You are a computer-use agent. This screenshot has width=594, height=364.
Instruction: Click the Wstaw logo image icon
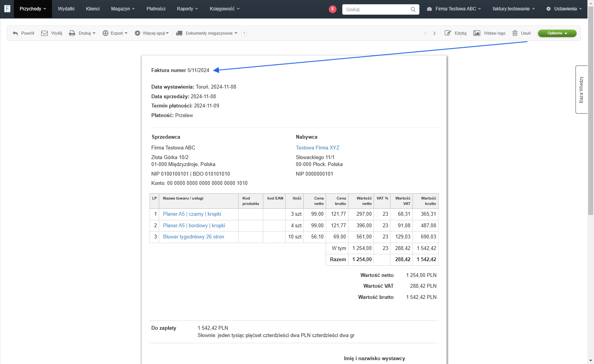coord(477,34)
